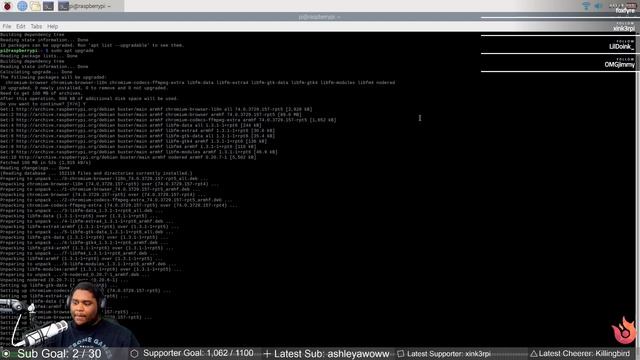The image size is (640, 360).
Task: Select the pi@raspberrypi terminal taskbar button
Action: [x=90, y=6]
